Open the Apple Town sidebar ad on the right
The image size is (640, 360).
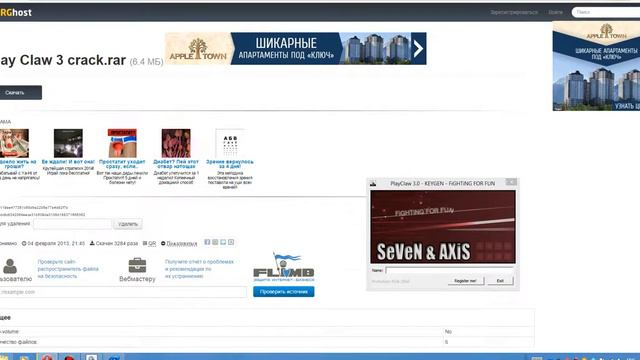click(596, 66)
